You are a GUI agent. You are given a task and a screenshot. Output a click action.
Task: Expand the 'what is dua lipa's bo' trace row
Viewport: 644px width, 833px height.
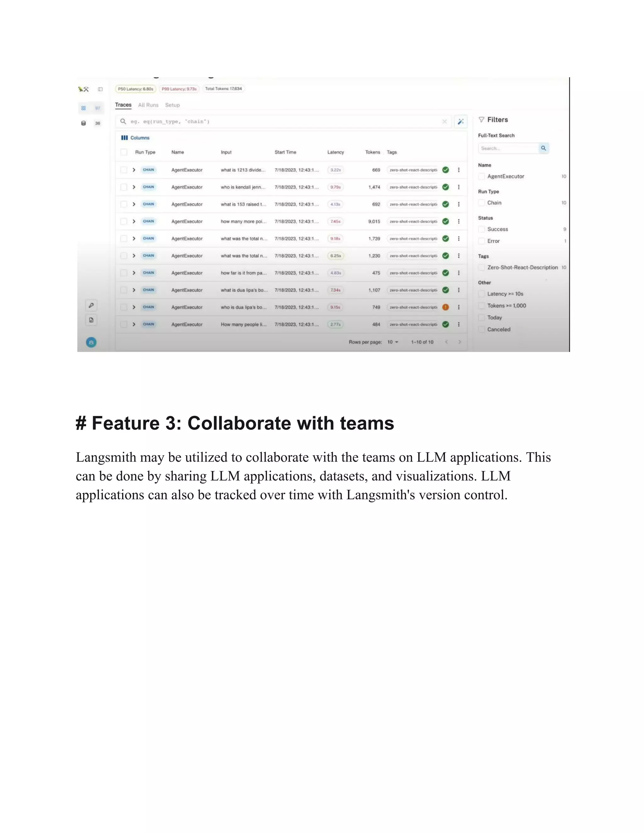[134, 290]
